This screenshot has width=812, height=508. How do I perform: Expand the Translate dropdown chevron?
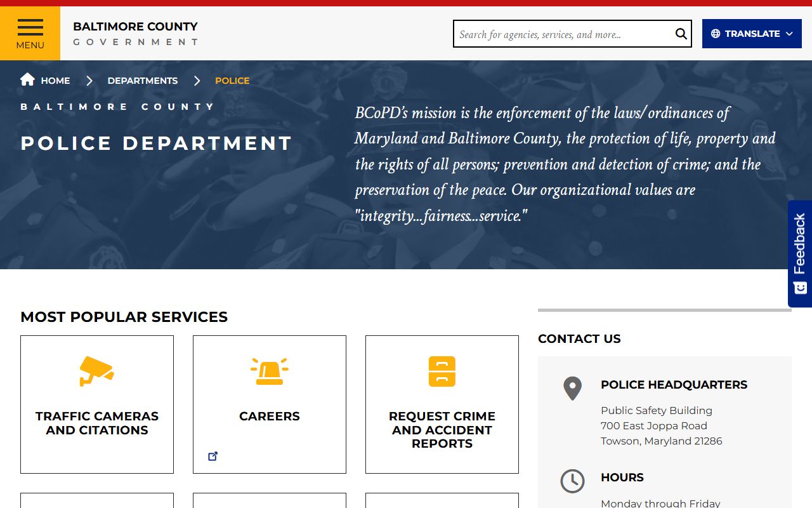(x=789, y=34)
